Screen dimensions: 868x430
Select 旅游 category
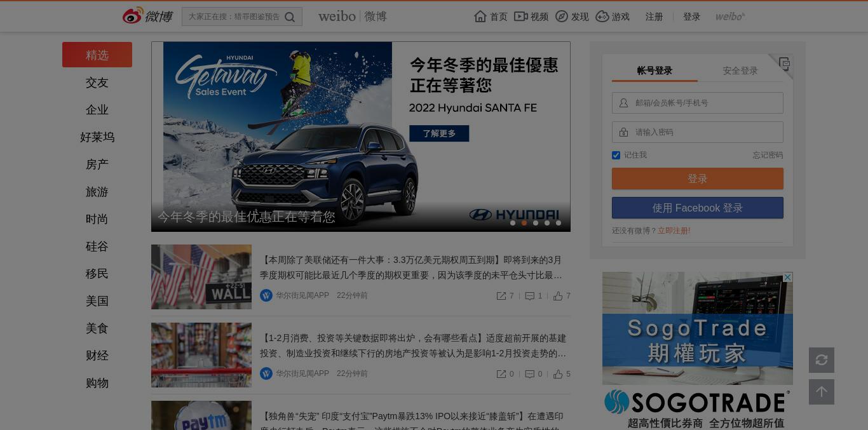coord(97,192)
